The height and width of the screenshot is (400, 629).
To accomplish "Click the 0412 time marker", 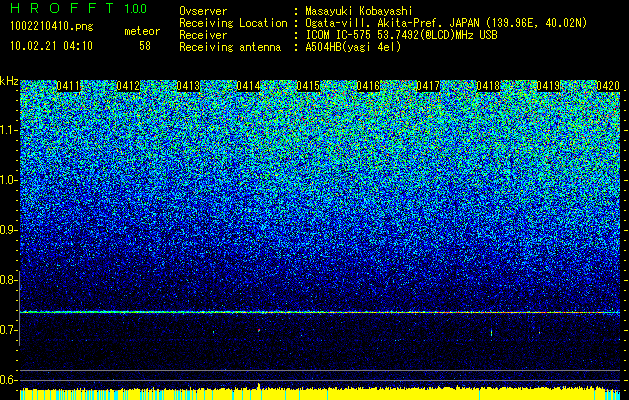I will tap(128, 86).
